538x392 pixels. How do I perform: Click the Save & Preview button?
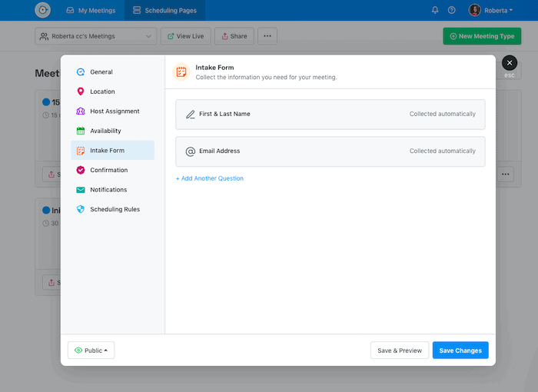(x=400, y=350)
